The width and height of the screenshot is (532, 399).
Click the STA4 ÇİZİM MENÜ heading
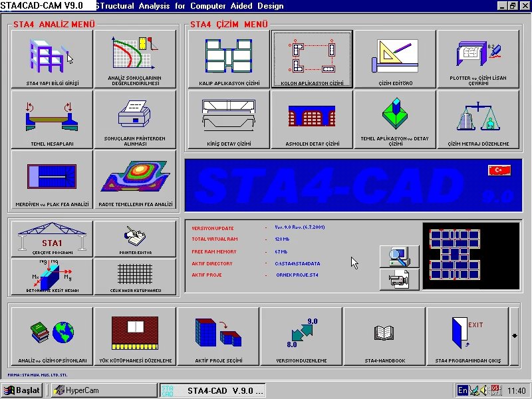pyautogui.click(x=229, y=25)
